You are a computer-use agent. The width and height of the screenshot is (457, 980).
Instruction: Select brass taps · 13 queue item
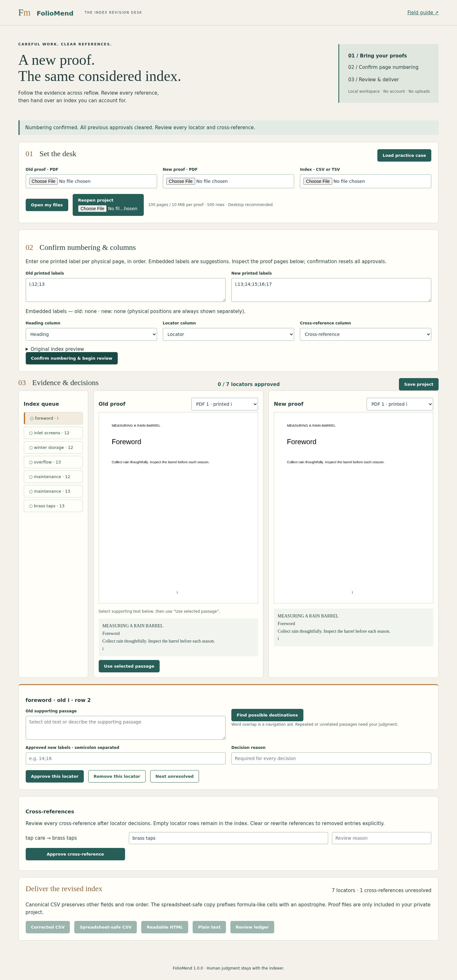(53, 506)
